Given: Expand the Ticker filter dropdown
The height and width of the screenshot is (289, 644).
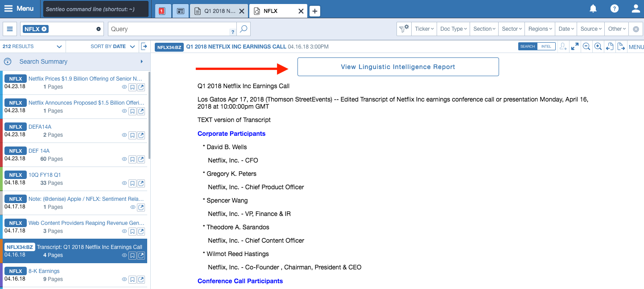Looking at the screenshot, I should coord(424,29).
